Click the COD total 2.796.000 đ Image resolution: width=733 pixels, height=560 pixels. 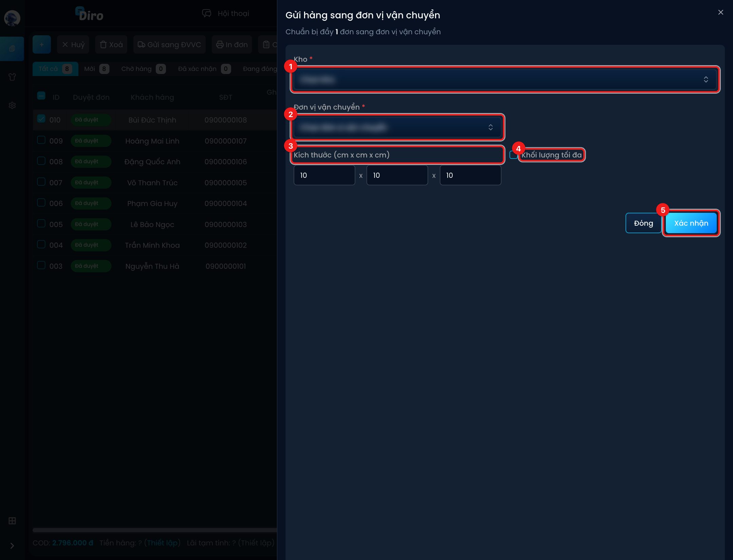73,543
